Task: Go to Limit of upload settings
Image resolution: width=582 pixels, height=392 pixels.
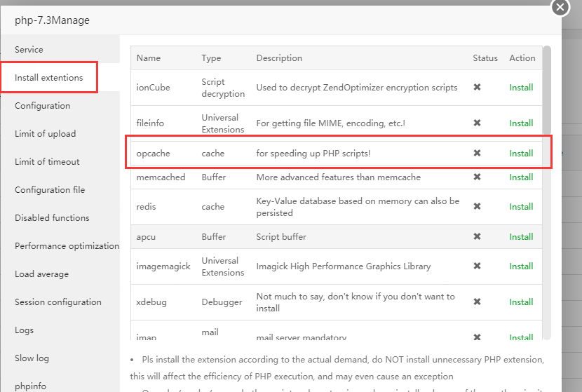Action: 46,134
